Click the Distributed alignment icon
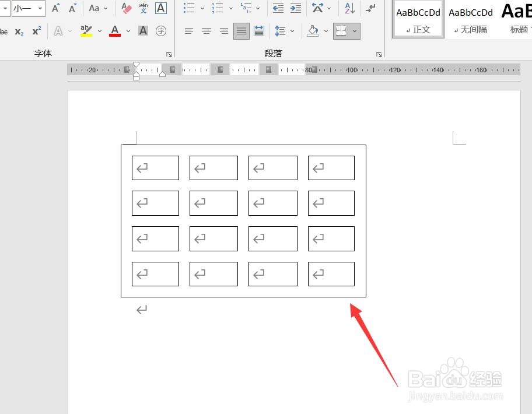532x414 pixels. pos(259,31)
